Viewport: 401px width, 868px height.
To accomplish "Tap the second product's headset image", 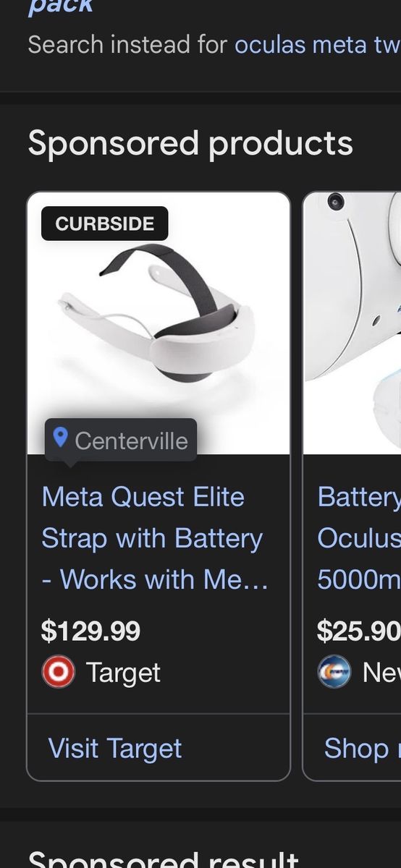I will tap(353, 323).
